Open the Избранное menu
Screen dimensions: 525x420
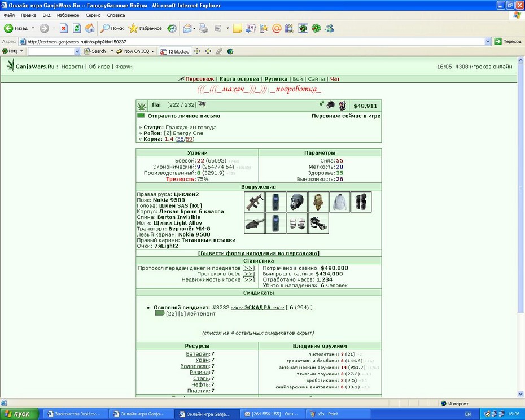point(68,15)
